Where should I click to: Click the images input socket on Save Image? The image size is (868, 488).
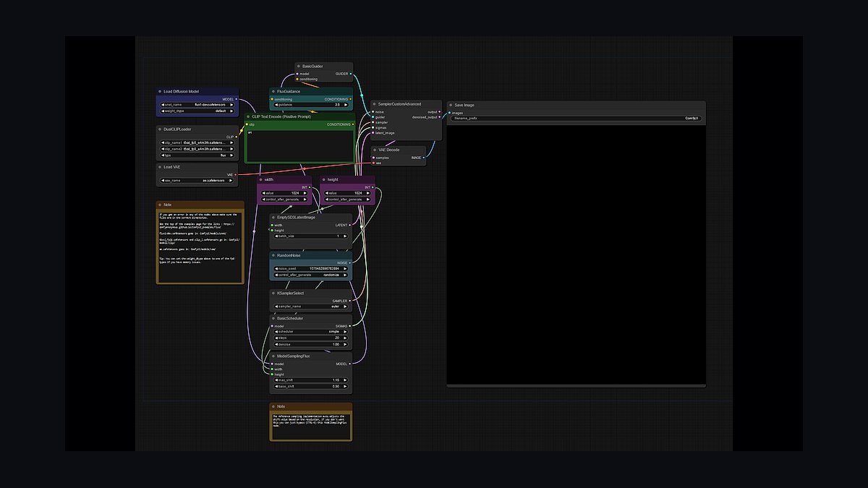449,112
